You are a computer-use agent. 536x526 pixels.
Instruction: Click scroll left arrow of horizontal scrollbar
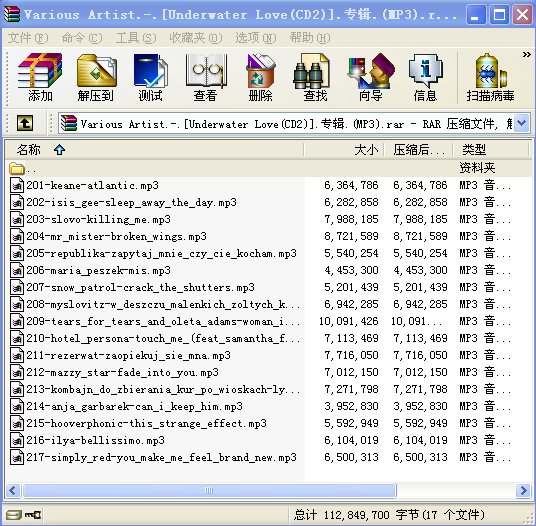point(13,491)
